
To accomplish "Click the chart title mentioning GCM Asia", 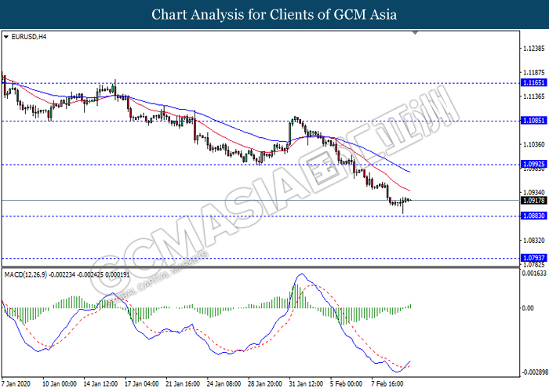I will tap(274, 14).
